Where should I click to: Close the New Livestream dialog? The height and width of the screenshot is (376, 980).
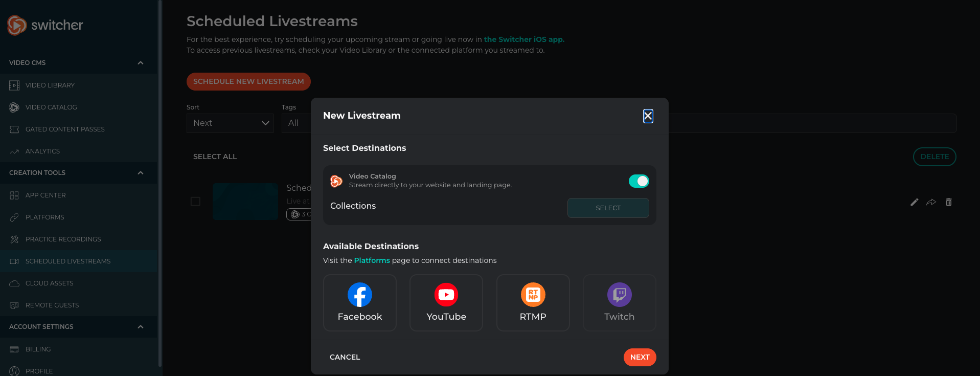click(x=648, y=116)
